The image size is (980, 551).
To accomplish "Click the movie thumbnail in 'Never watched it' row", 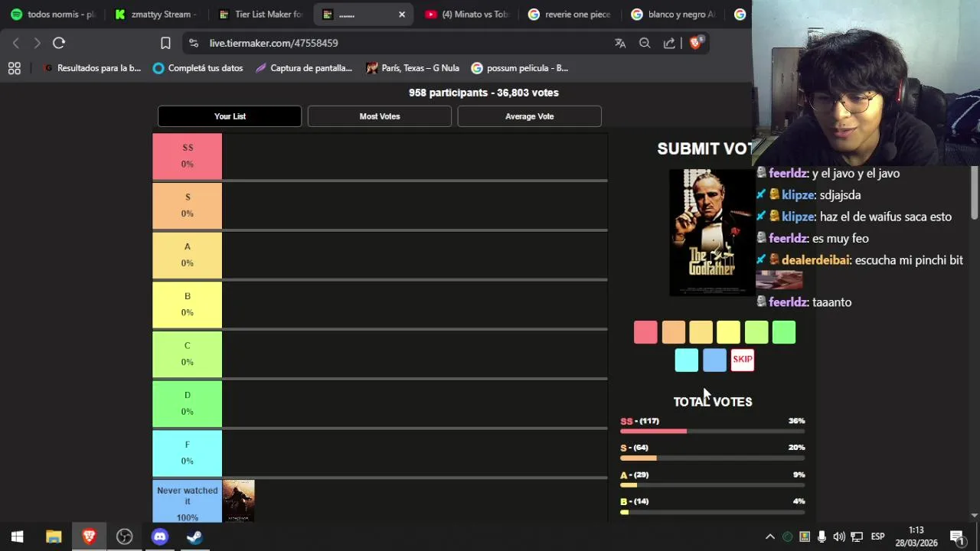I will pyautogui.click(x=238, y=501).
